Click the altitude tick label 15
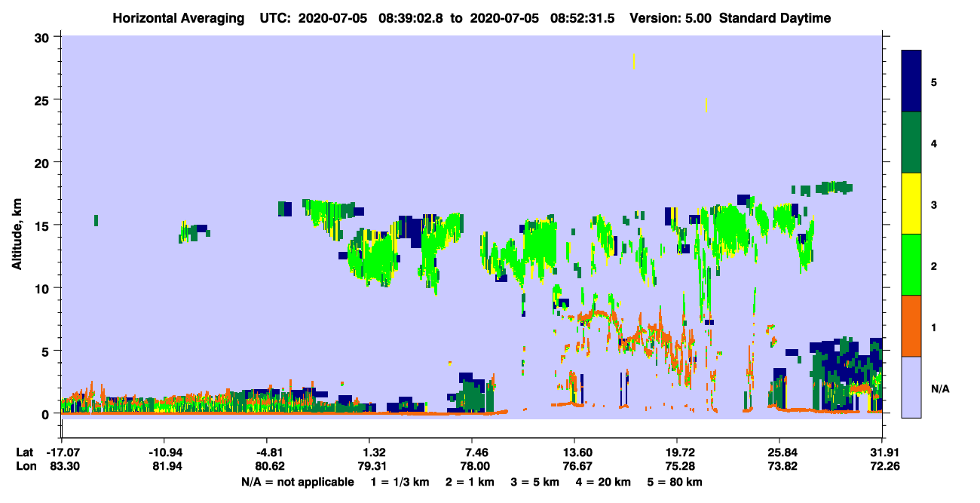980x503 pixels. point(44,225)
